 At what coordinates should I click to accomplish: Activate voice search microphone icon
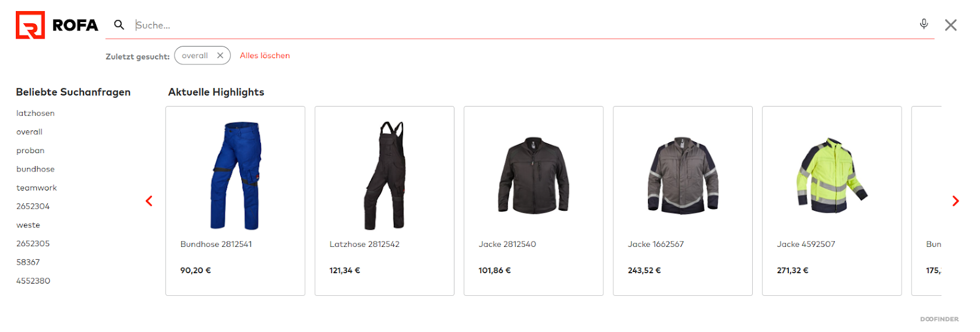pyautogui.click(x=924, y=24)
